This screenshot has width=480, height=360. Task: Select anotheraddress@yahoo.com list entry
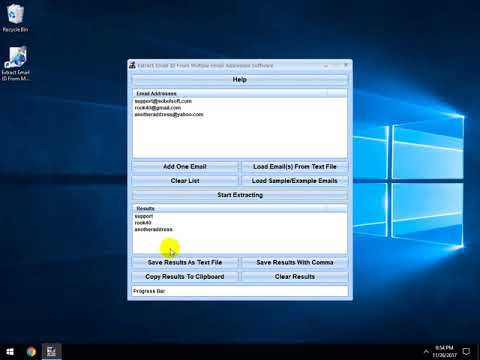pos(169,114)
